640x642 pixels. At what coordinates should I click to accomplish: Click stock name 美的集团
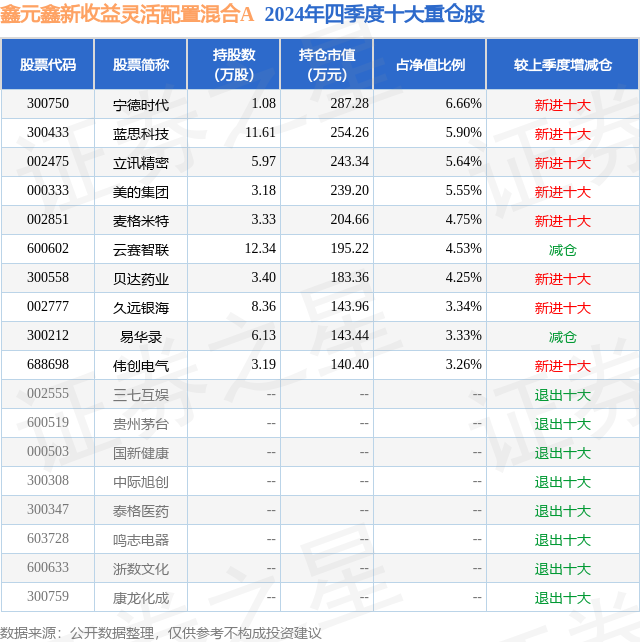(141, 192)
